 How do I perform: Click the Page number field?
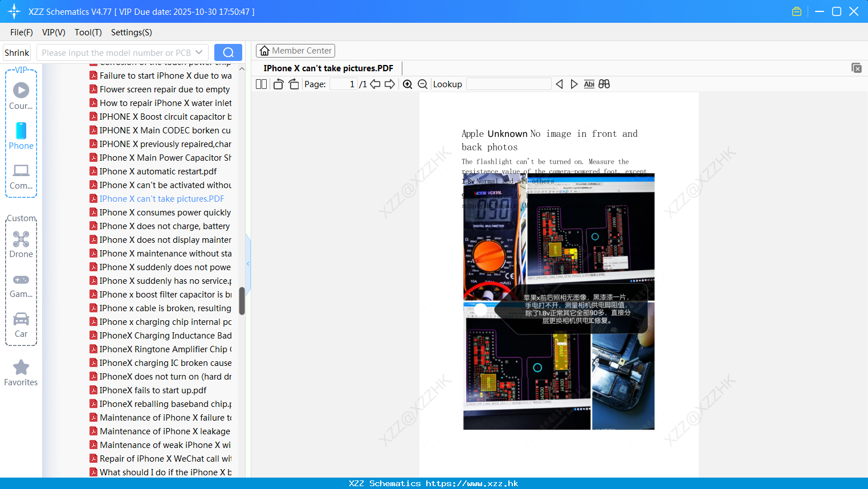[x=344, y=84]
